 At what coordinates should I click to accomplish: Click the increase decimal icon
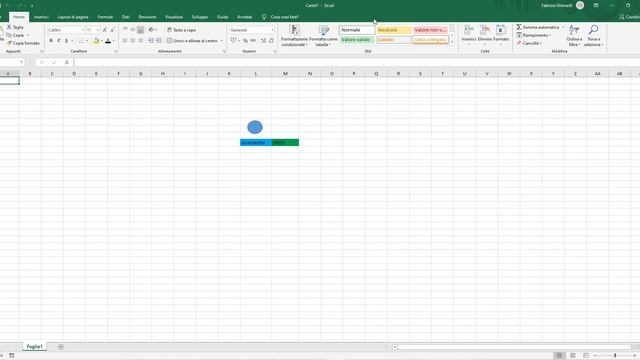click(x=263, y=41)
